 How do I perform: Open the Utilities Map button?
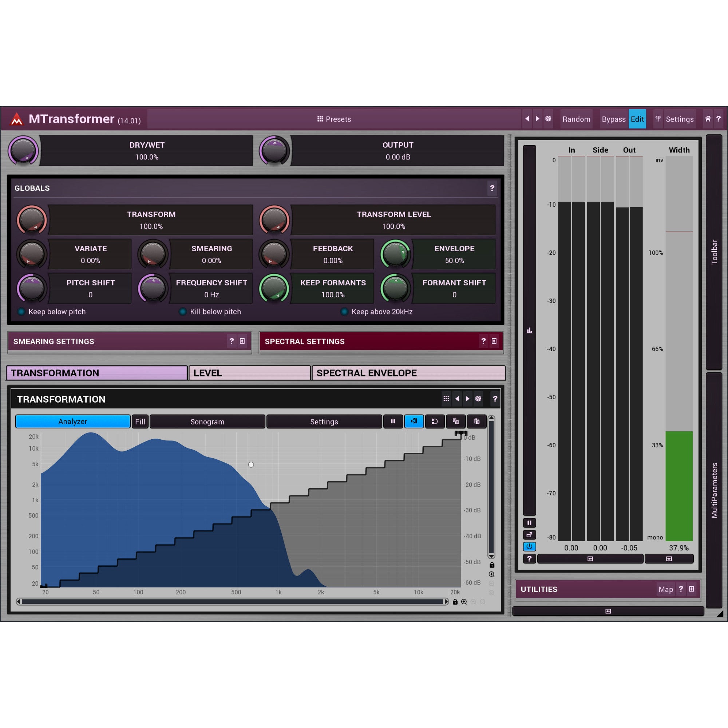665,589
